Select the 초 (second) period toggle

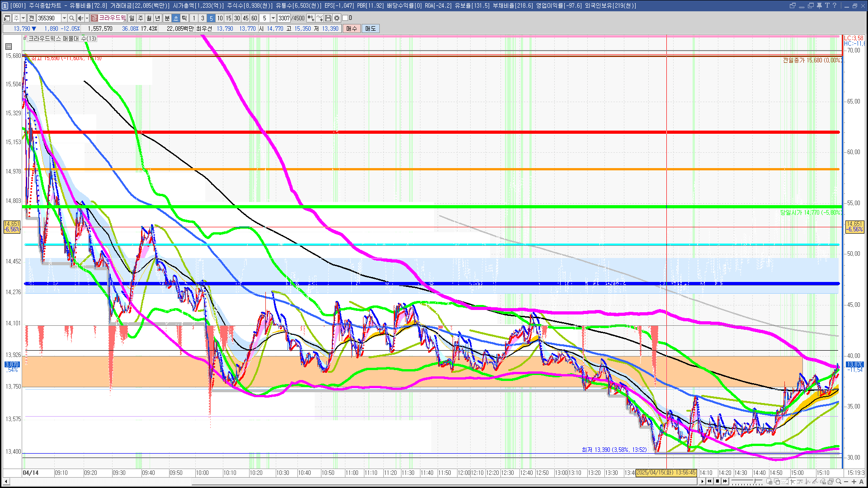point(176,18)
